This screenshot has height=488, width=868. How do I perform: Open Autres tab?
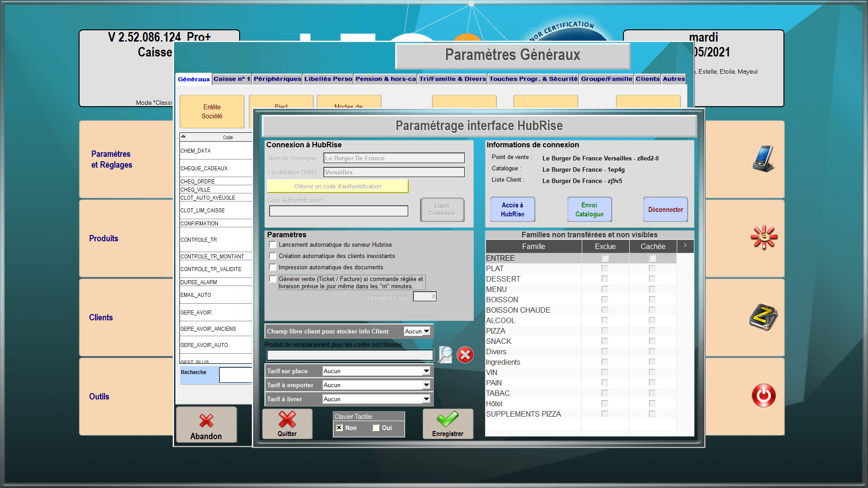(674, 79)
